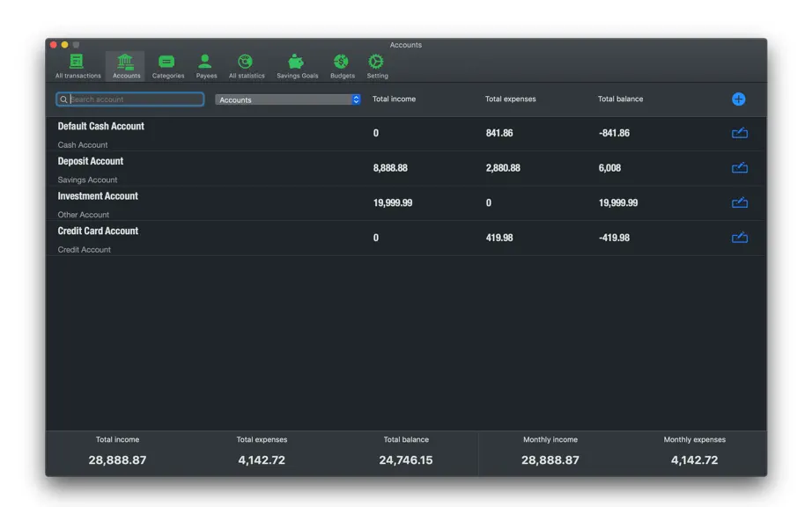812x507 pixels.
Task: Click the 24,746.15 total balance summary
Action: 405,460
